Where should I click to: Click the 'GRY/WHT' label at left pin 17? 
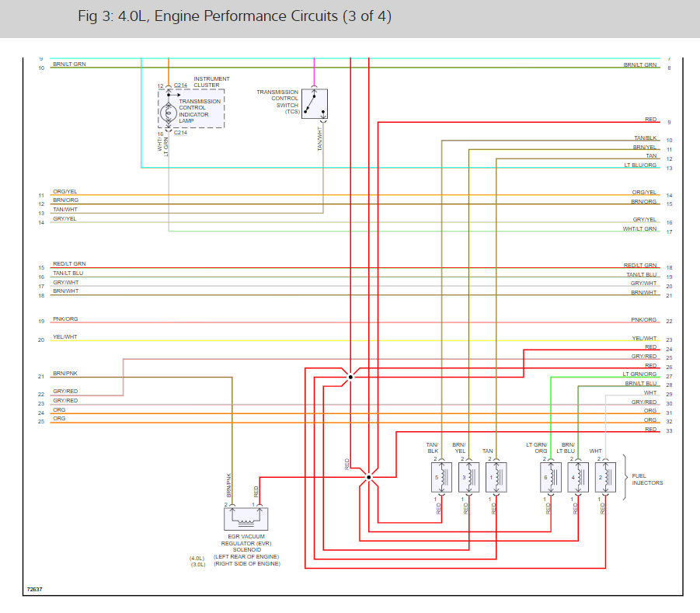tap(65, 283)
